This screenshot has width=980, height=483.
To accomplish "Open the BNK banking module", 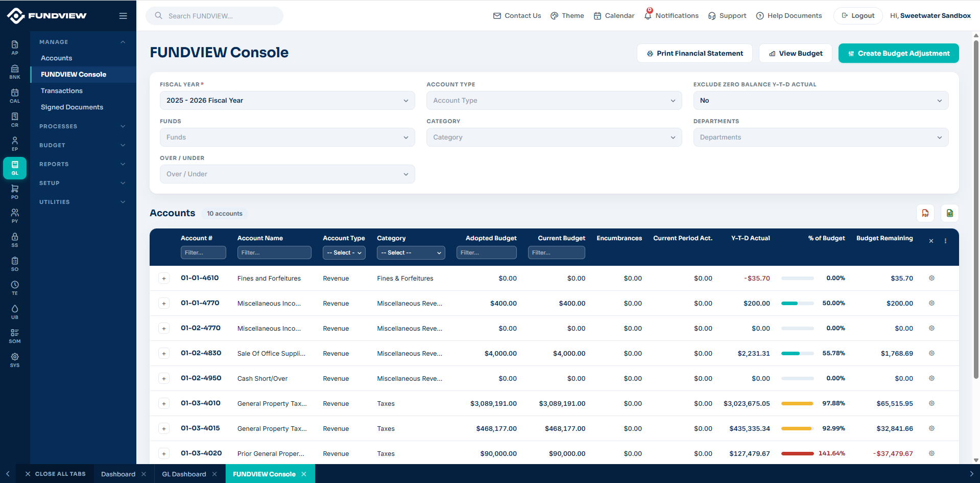I will (x=15, y=72).
